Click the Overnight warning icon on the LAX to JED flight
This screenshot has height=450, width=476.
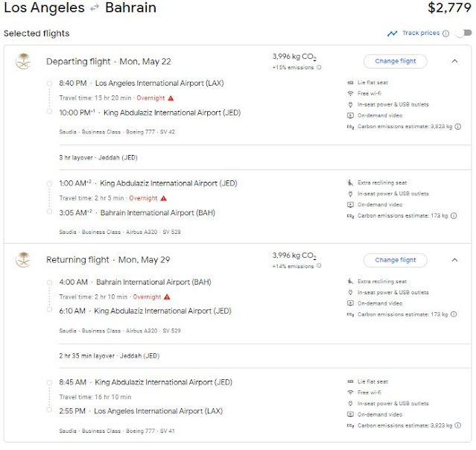pyautogui.click(x=171, y=98)
